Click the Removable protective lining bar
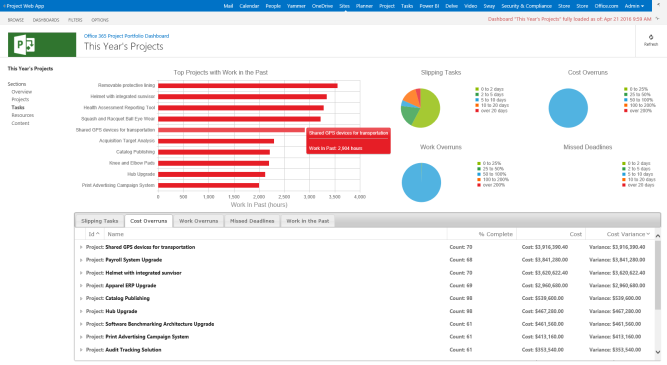Viewport: 667px width, 365px height. pyautogui.click(x=248, y=86)
